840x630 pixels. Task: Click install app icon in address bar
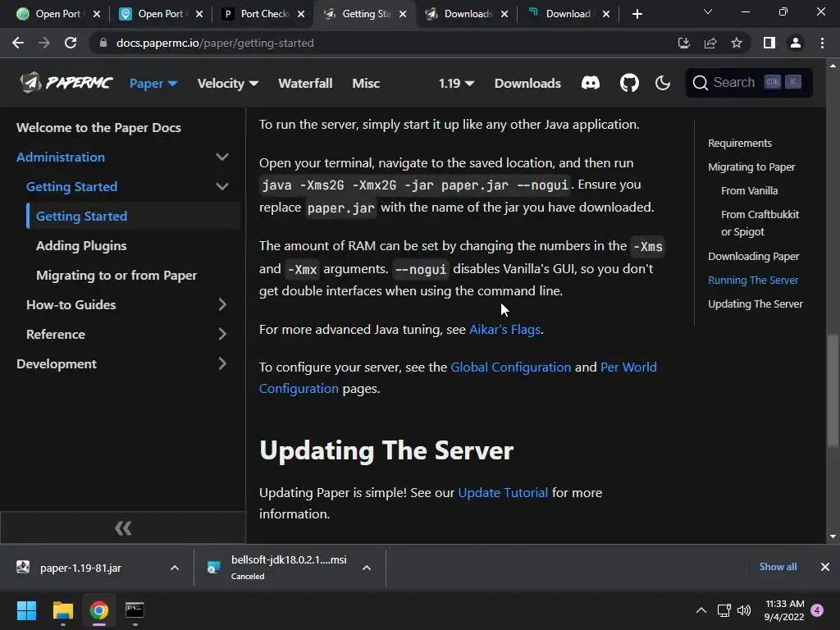(x=683, y=43)
